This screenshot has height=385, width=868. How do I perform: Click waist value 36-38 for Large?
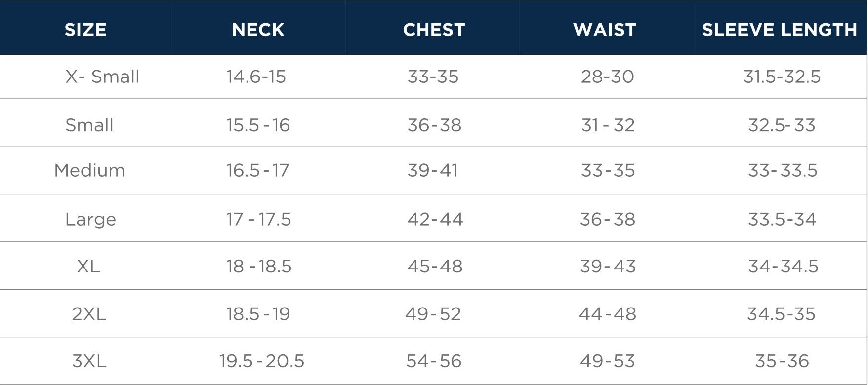[x=608, y=219]
